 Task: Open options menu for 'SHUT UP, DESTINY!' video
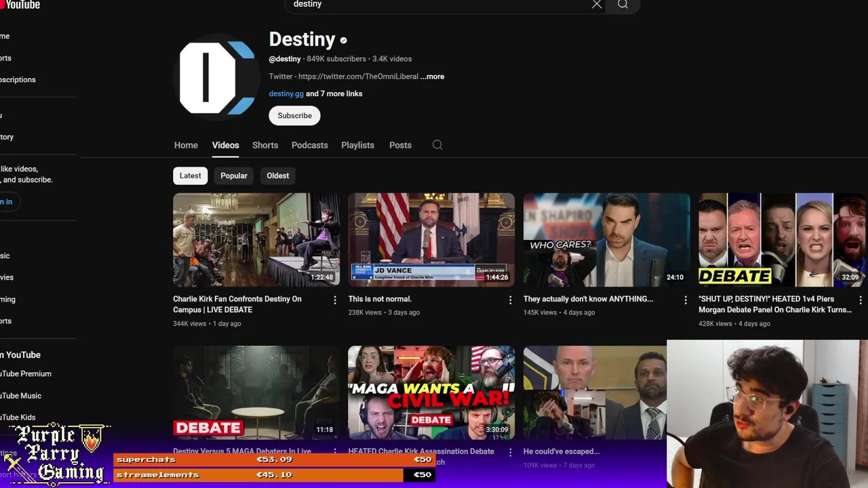tap(861, 300)
